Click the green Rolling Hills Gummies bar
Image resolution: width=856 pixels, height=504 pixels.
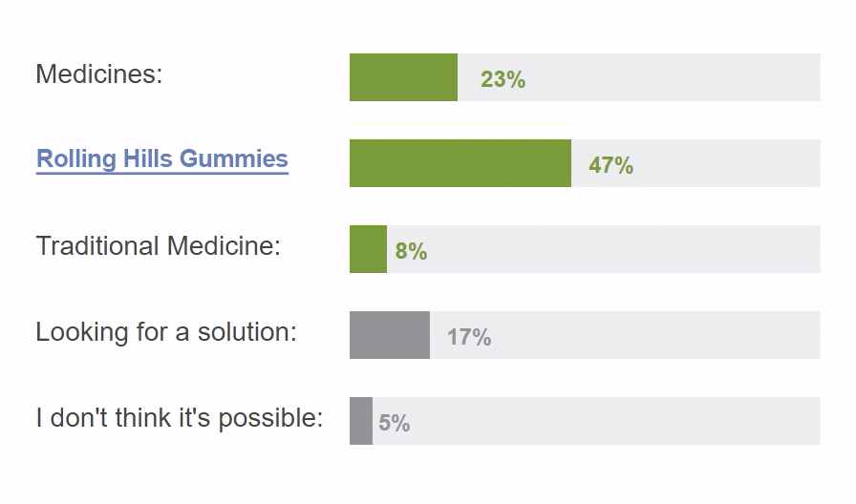460,163
